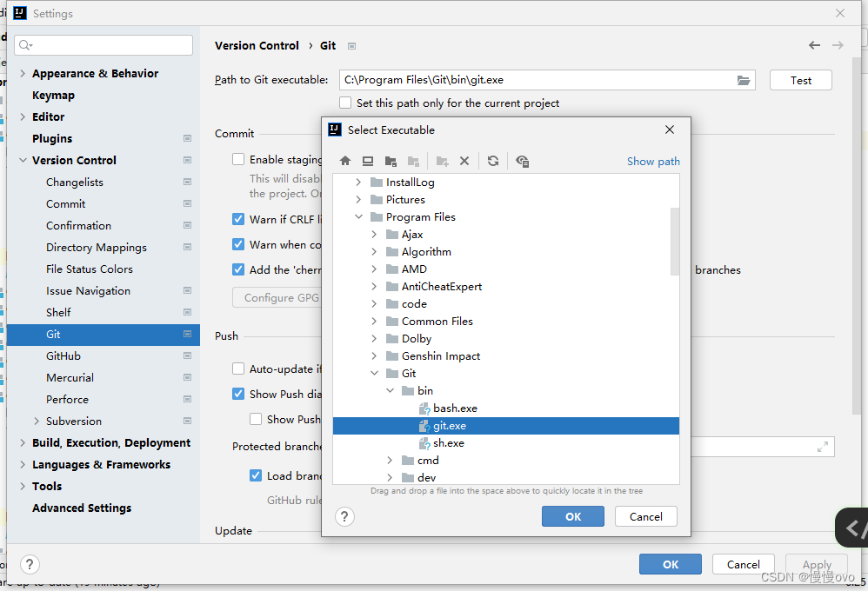Viewport: 868px width, 591px height.
Task: Go to project directory icon
Action: (x=391, y=161)
